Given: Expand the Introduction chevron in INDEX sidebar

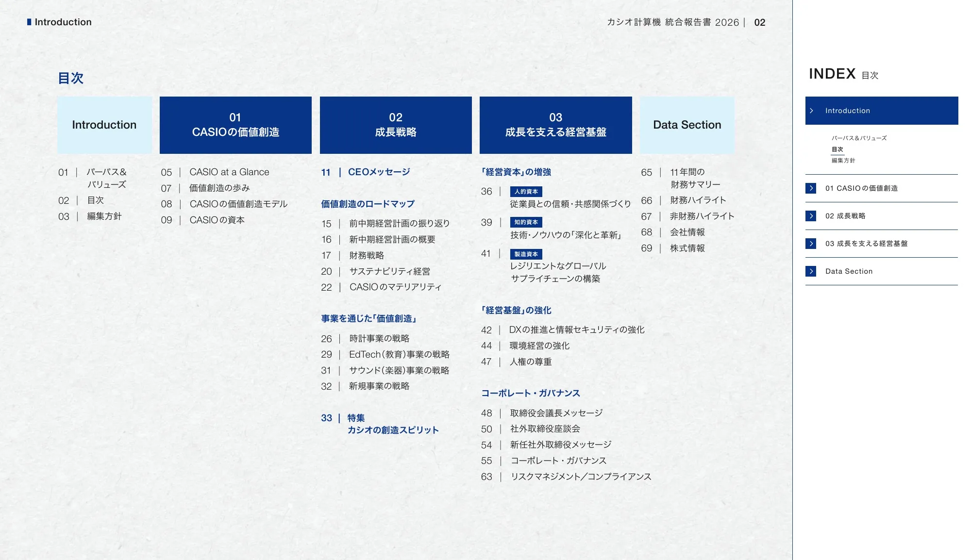Looking at the screenshot, I should tap(811, 111).
